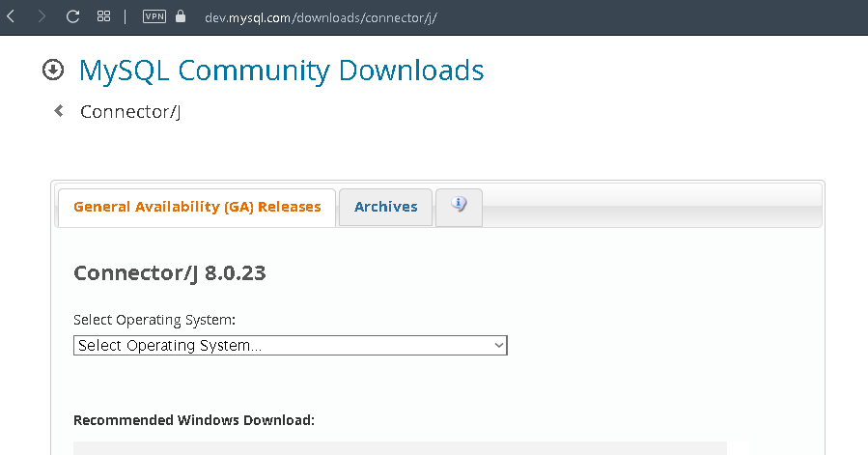
Task: Click the circular download arrow icon
Action: click(x=53, y=70)
